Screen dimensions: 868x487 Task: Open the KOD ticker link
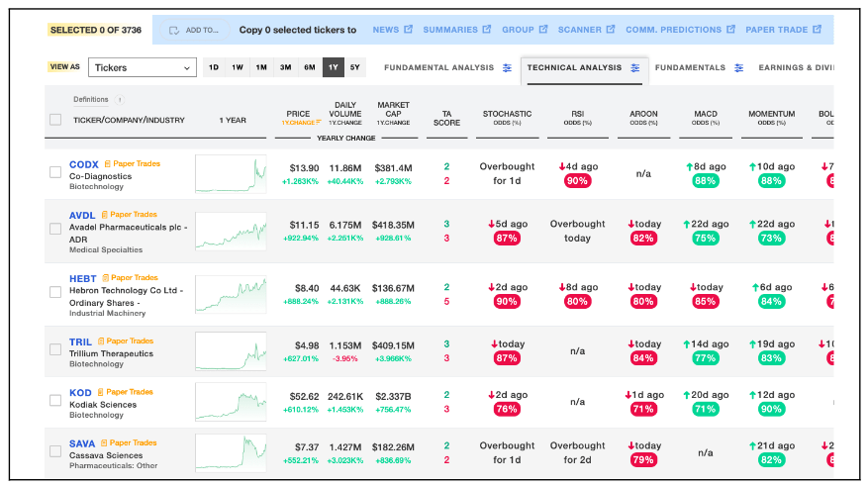(80, 392)
